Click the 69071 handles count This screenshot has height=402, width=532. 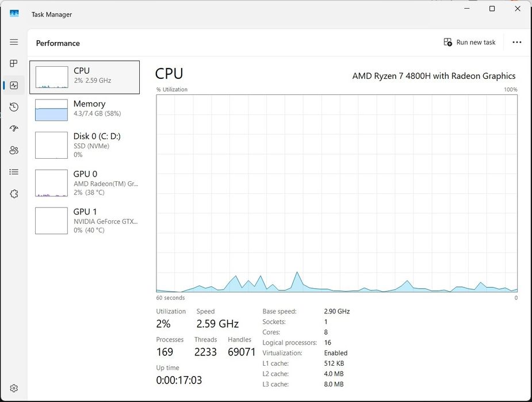242,352
